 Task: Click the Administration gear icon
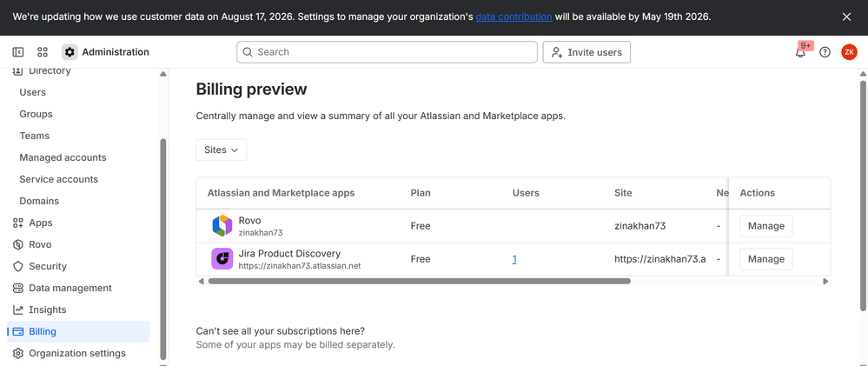pyautogui.click(x=70, y=52)
